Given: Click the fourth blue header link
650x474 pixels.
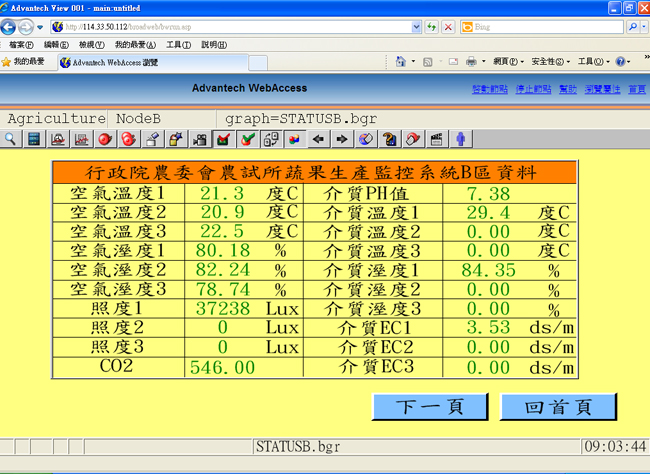Looking at the screenshot, I should click(602, 89).
